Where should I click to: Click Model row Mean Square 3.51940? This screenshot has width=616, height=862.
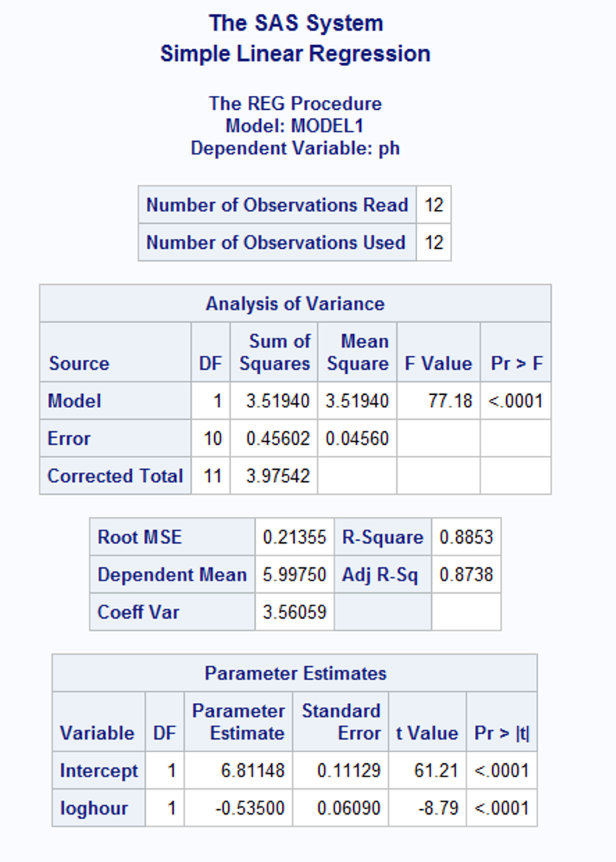point(358,401)
